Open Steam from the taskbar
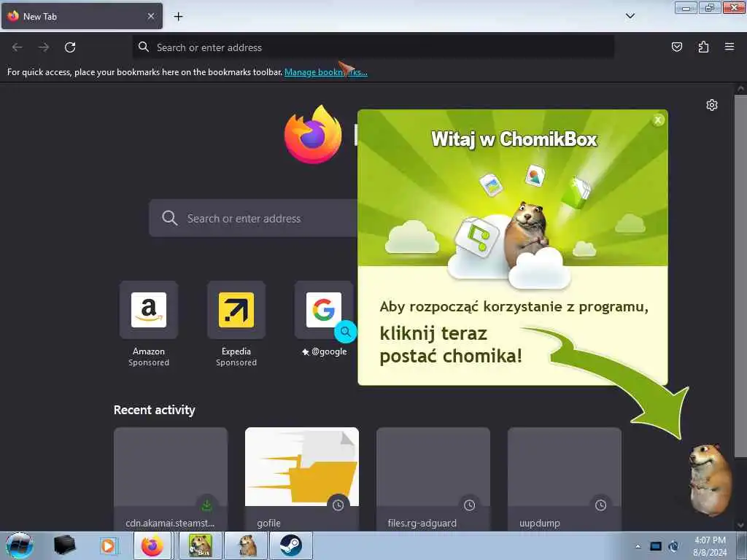 [x=290, y=545]
